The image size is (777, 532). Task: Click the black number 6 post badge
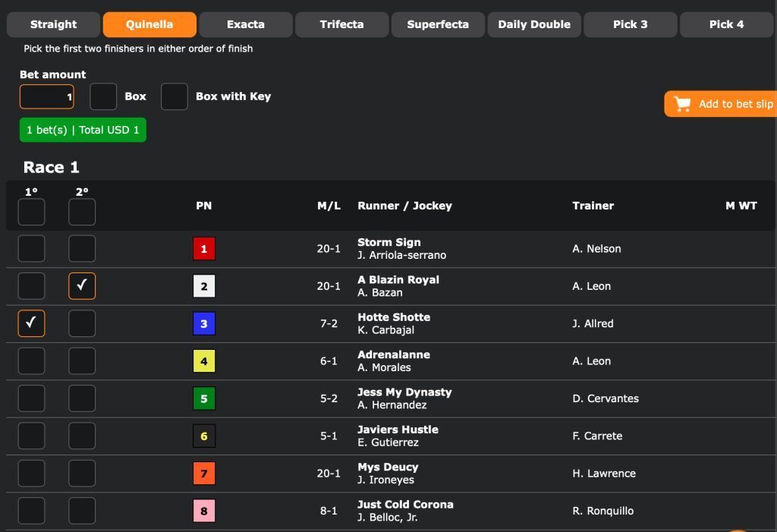click(x=204, y=436)
